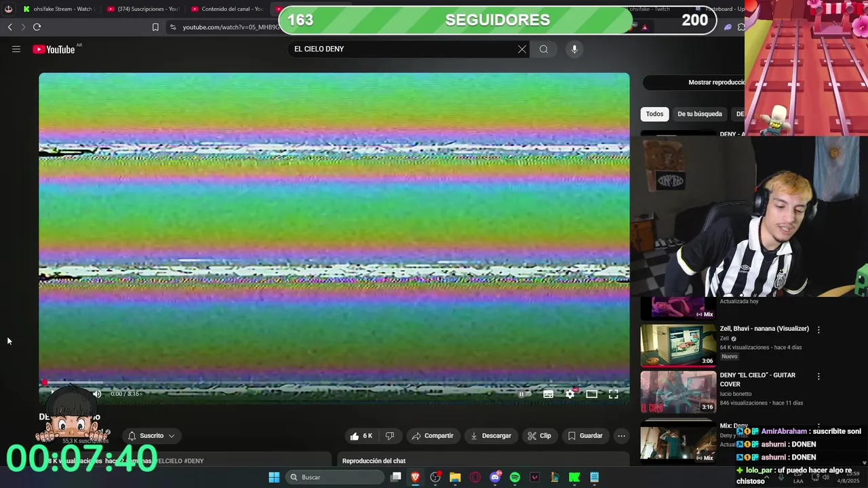This screenshot has width=868, height=488.
Task: Open options menu for Zell, Bhavi nanana video
Action: [818, 329]
